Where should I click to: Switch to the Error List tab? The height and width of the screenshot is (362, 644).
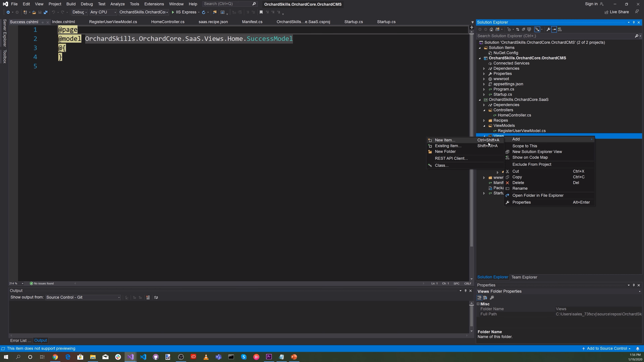point(20,341)
